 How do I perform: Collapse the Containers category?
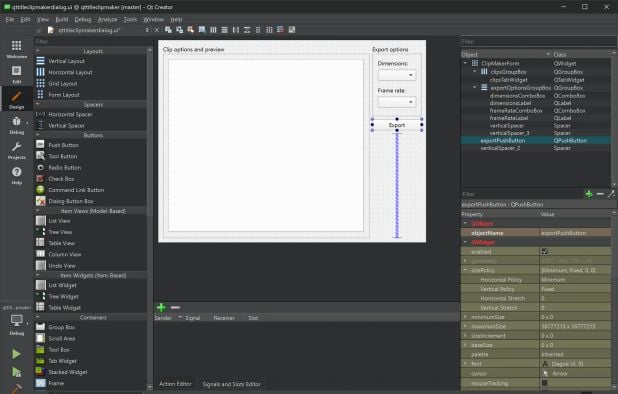coord(38,317)
